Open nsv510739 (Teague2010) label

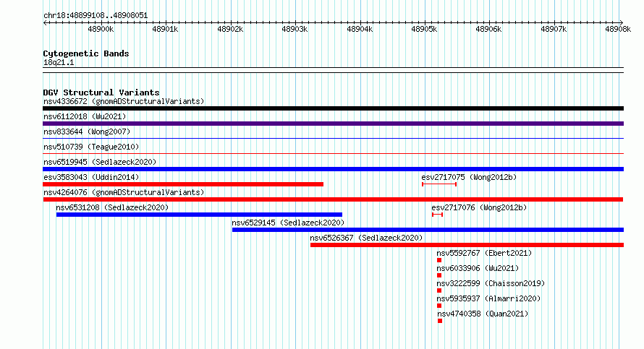tap(91, 147)
